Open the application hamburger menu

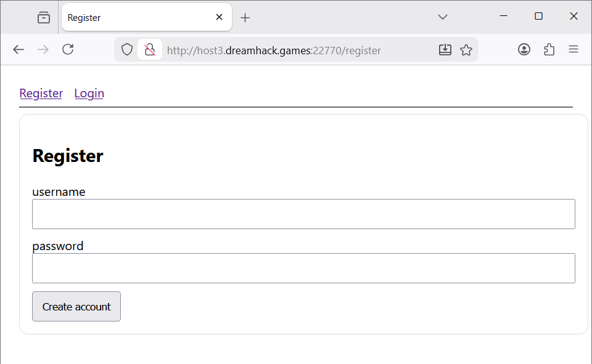[x=573, y=49]
